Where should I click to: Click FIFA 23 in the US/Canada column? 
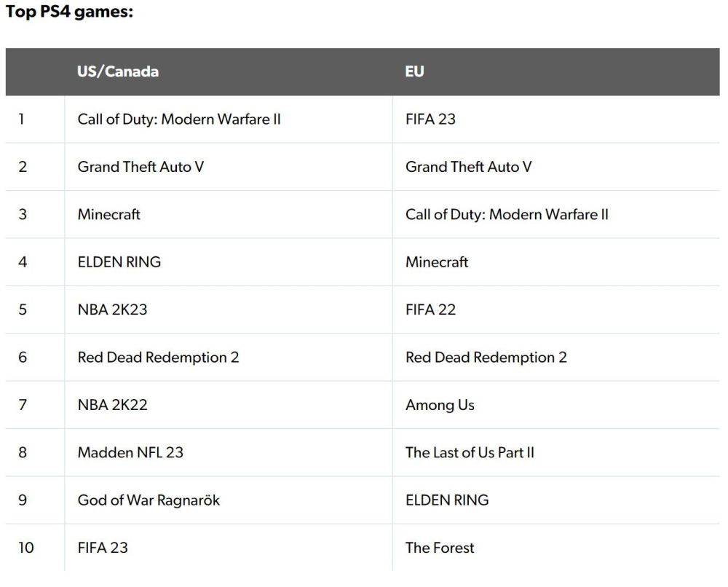103,548
